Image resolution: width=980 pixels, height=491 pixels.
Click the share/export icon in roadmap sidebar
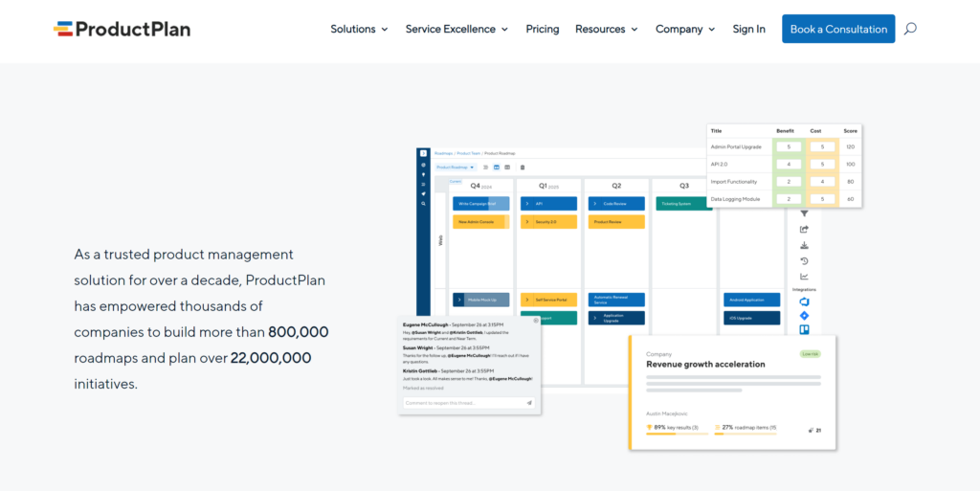[804, 229]
